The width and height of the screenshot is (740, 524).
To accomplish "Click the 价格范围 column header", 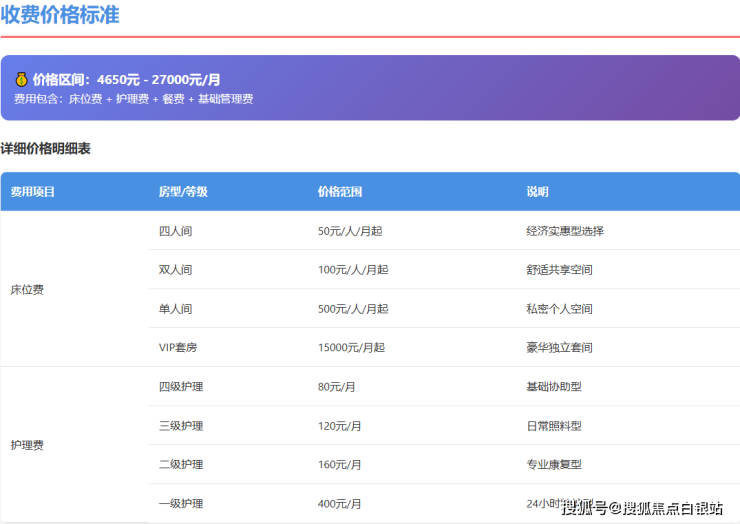I will coord(340,192).
